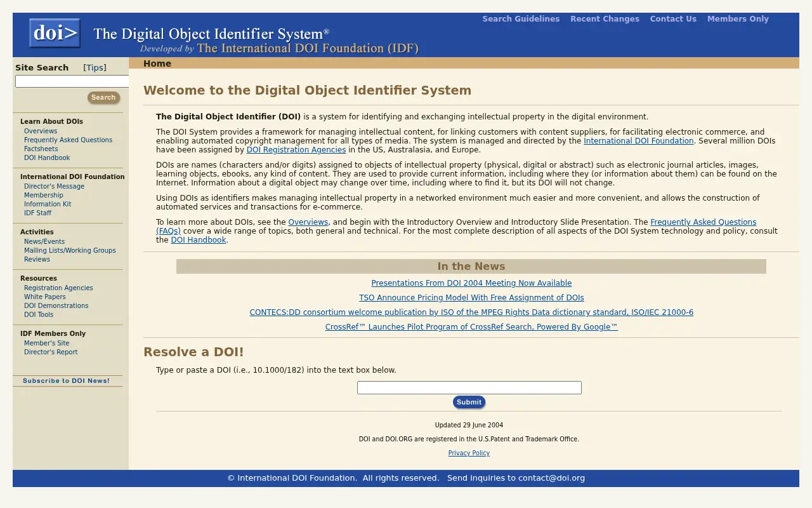Click the Home breadcrumb label
The width and height of the screenshot is (812, 508).
coord(157,63)
